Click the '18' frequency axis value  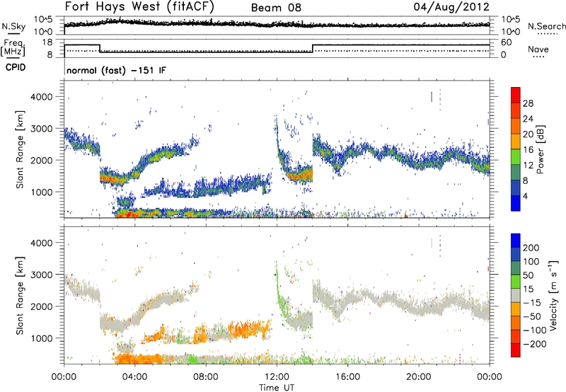pyautogui.click(x=47, y=42)
